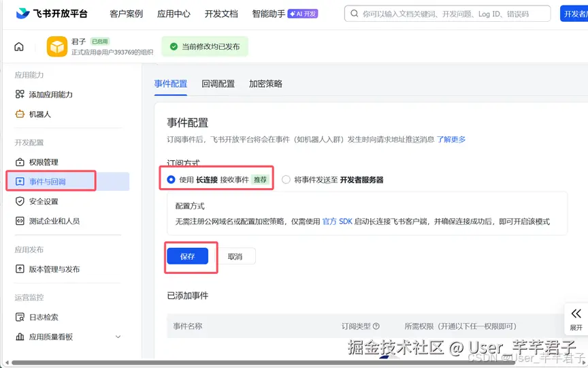Click the green check in 当前修改均已发布

pos(174,46)
